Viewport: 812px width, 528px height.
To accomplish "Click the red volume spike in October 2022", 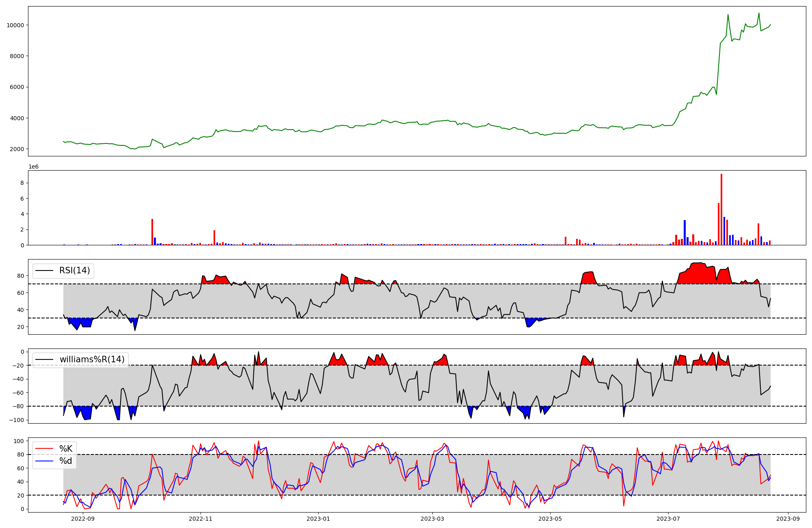I will [152, 232].
